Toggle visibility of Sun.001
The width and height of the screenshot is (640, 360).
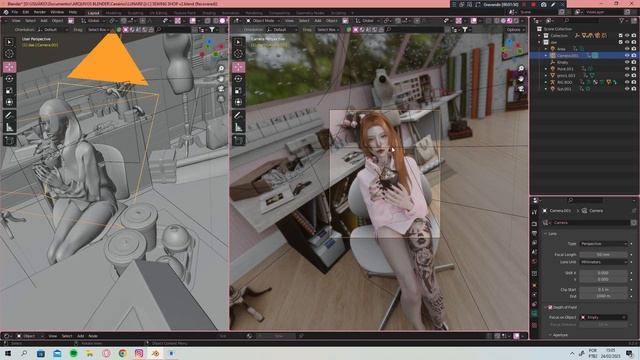click(x=627, y=89)
